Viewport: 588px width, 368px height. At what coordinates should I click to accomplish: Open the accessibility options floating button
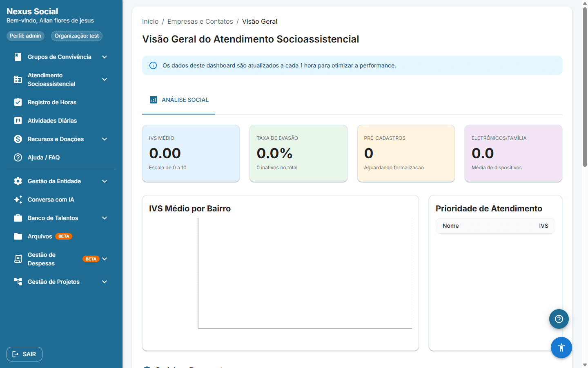[561, 348]
